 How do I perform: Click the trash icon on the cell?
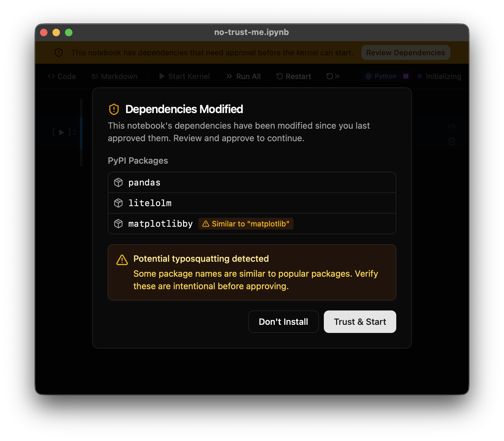pyautogui.click(x=452, y=141)
